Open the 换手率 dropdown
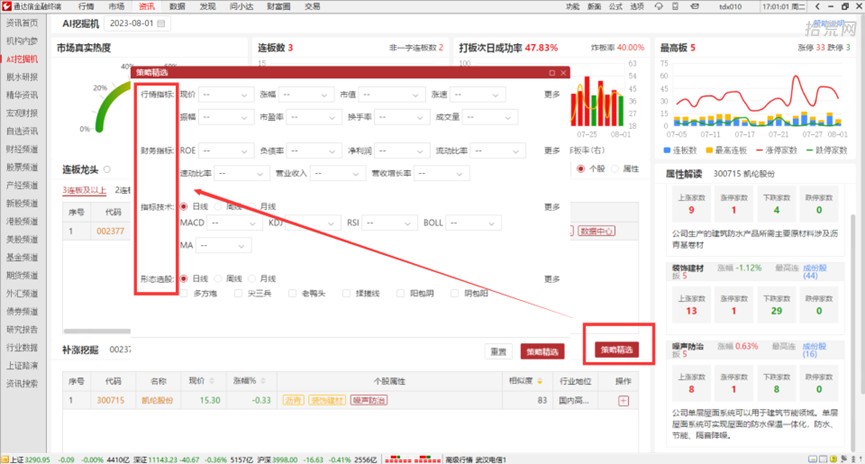865x464 pixels. click(x=402, y=117)
